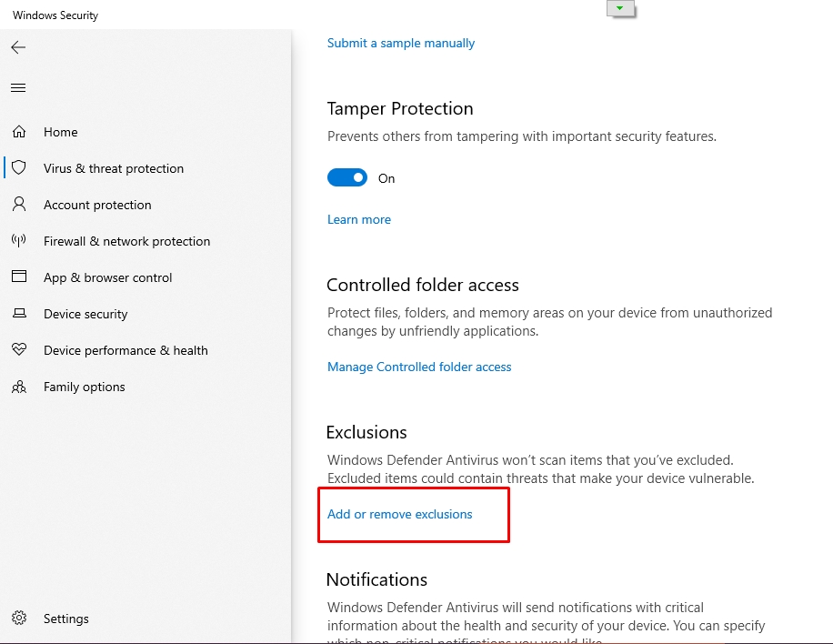Viewport: 833px width, 644px height.
Task: Click the green dropdown arrow at top
Action: (x=619, y=8)
